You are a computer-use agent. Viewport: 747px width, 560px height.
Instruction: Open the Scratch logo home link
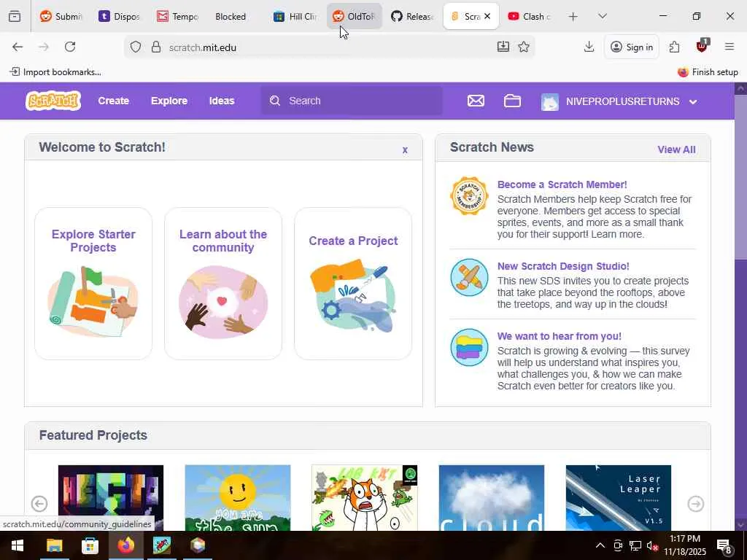click(53, 101)
